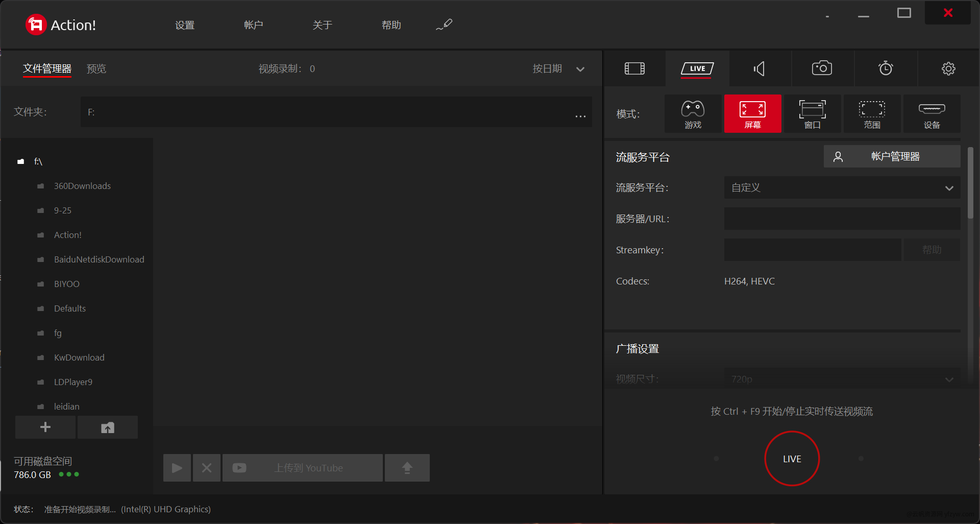
Task: Click the 广播设置 section heading
Action: 638,349
